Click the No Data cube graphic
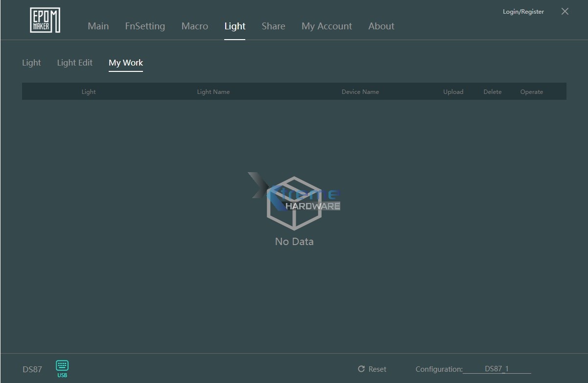This screenshot has width=588, height=383. [x=294, y=202]
